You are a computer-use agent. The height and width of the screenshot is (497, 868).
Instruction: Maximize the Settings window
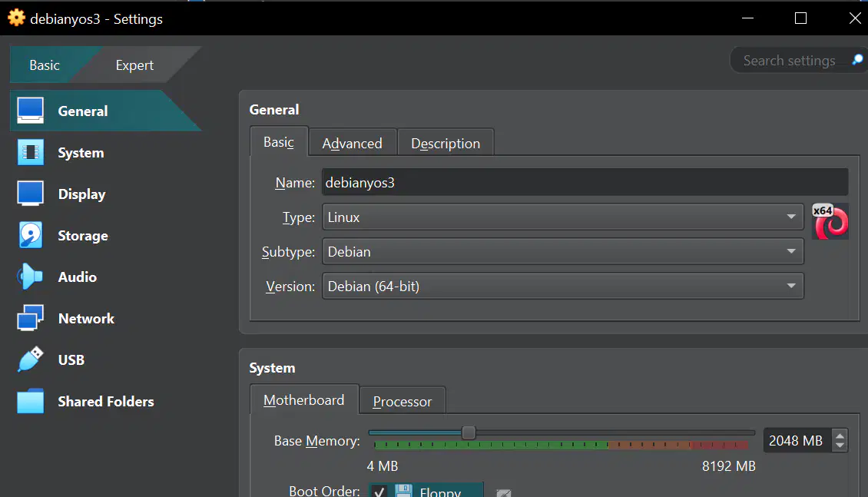tap(800, 18)
